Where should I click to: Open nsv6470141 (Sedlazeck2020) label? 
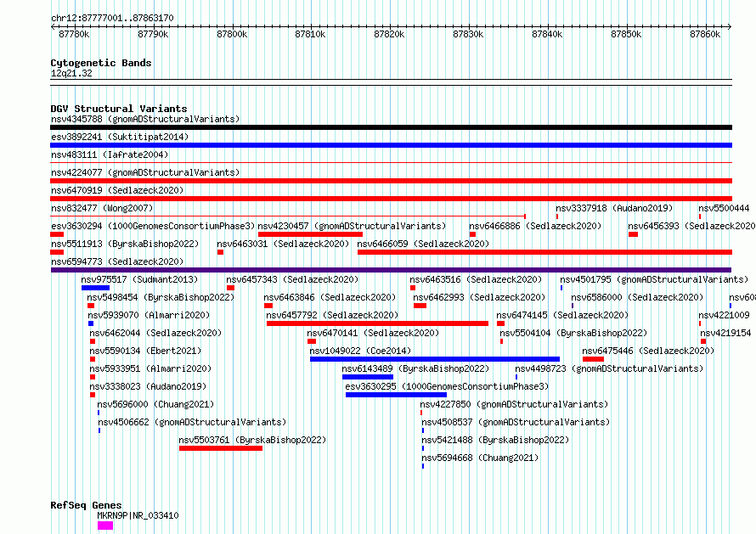tap(373, 333)
